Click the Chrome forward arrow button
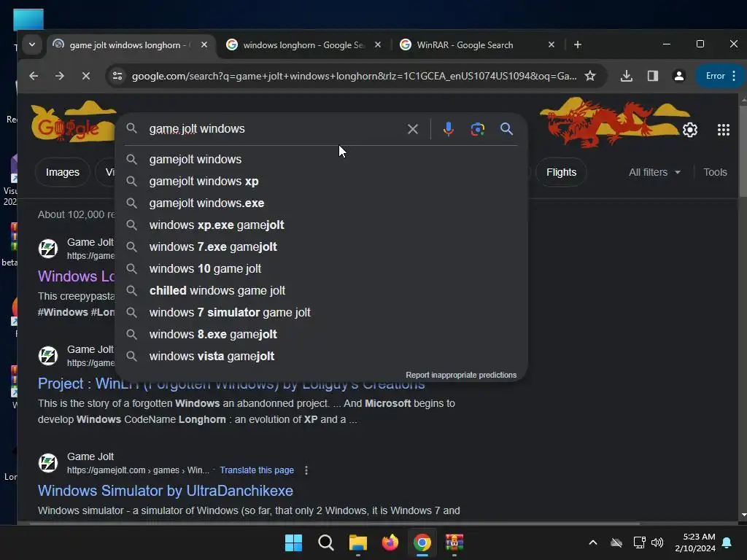Viewport: 747px width, 560px height. click(x=60, y=76)
